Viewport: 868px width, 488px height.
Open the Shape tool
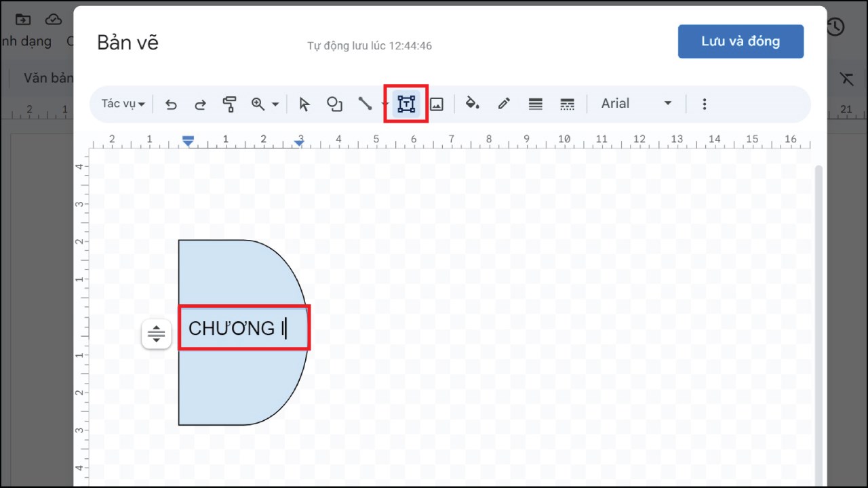coord(334,104)
